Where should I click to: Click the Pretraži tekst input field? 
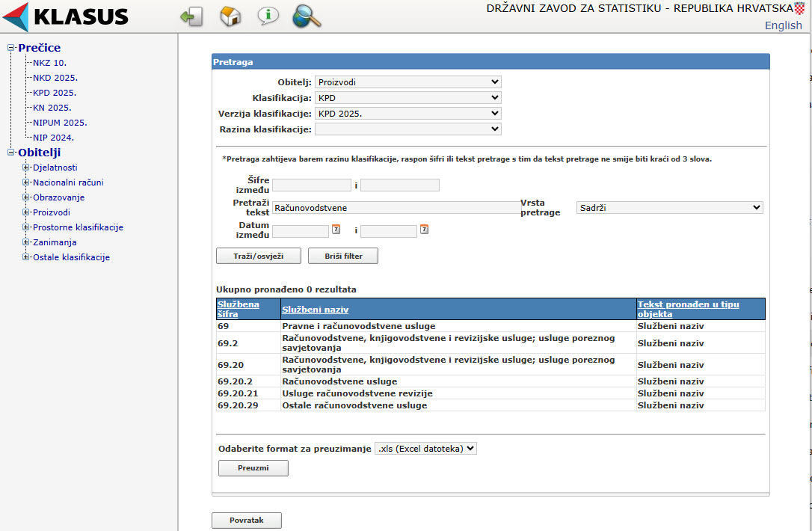[x=396, y=208]
